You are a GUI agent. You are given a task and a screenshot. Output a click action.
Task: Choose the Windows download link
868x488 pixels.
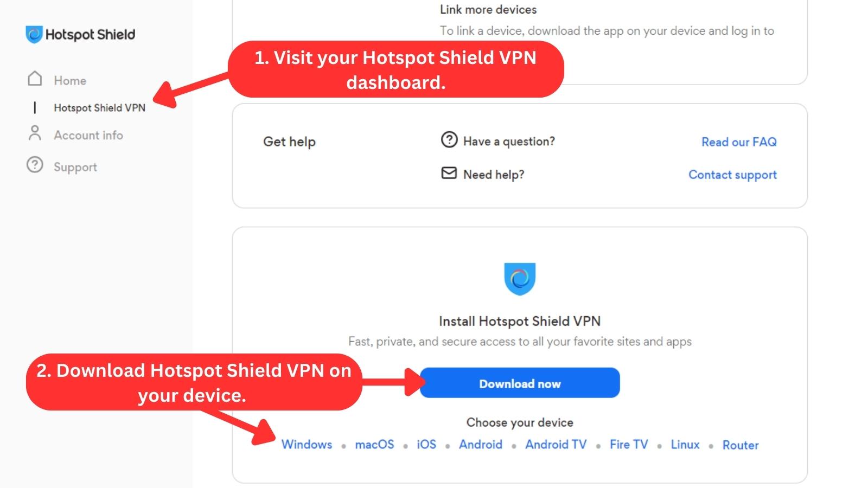[x=307, y=445]
